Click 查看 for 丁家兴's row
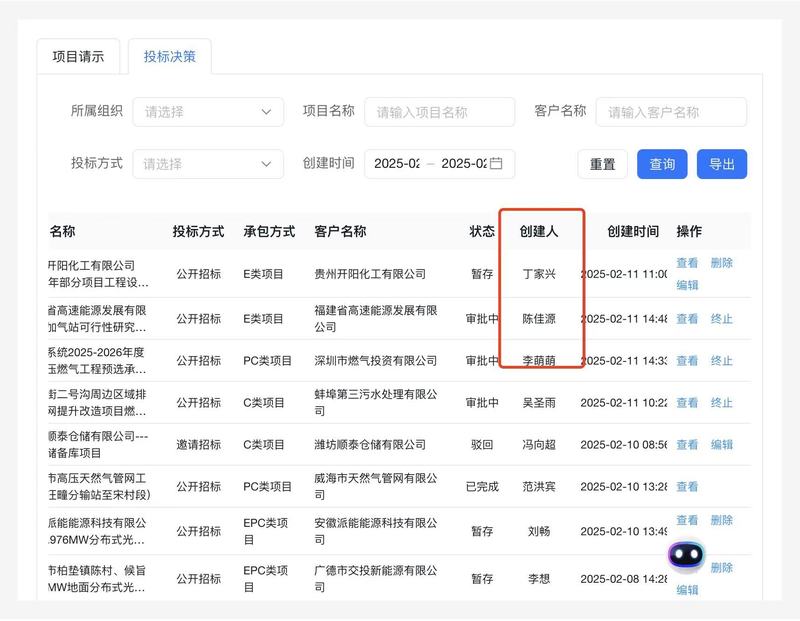800x621 pixels. 687,263
